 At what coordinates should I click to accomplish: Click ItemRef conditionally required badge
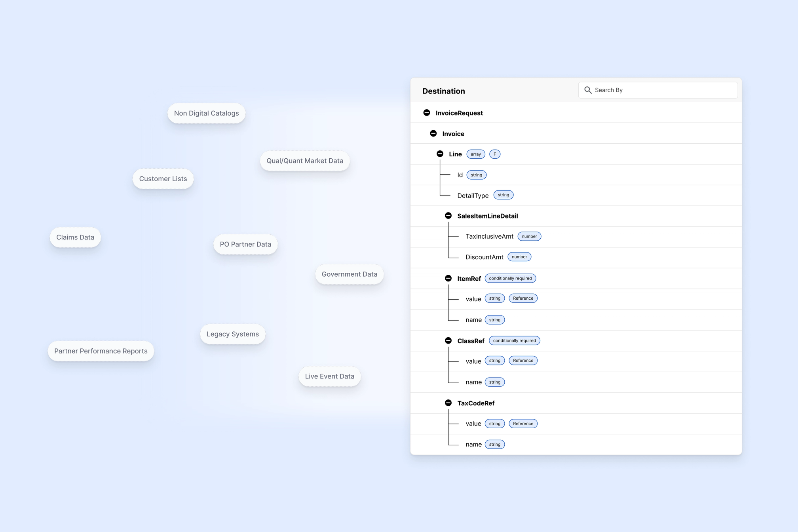[510, 278]
